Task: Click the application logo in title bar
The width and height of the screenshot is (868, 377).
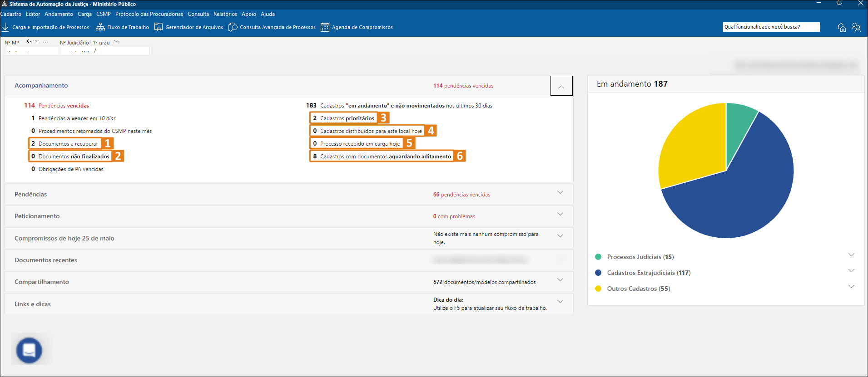Action: (5, 4)
